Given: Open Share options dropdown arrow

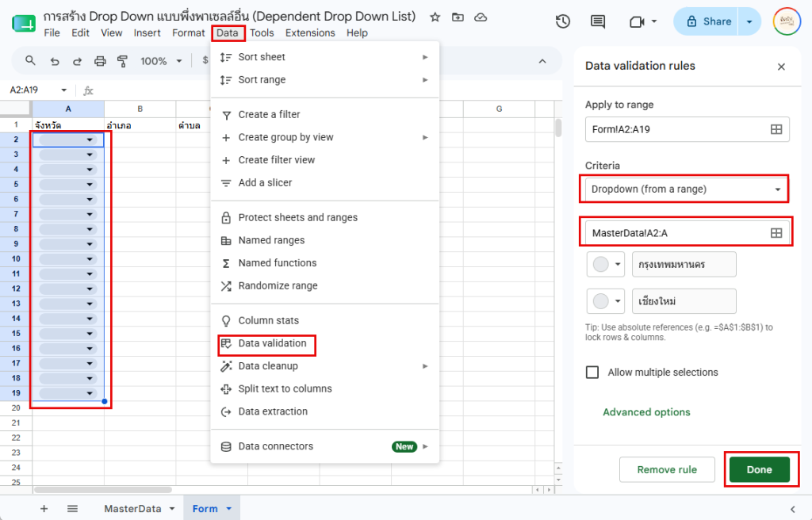Looking at the screenshot, I should click(749, 21).
